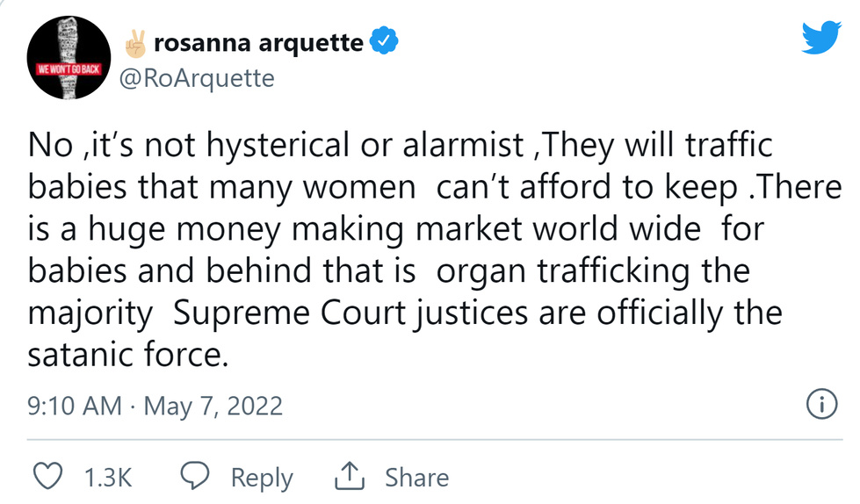Image resolution: width=860 pixels, height=504 pixels.
Task: View the 1.3K likes count
Action: (107, 478)
